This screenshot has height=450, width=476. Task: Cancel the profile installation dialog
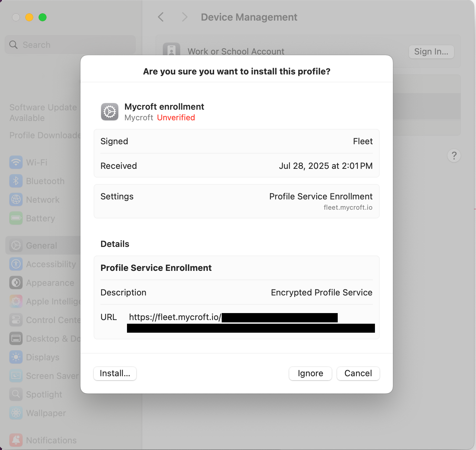coord(358,374)
